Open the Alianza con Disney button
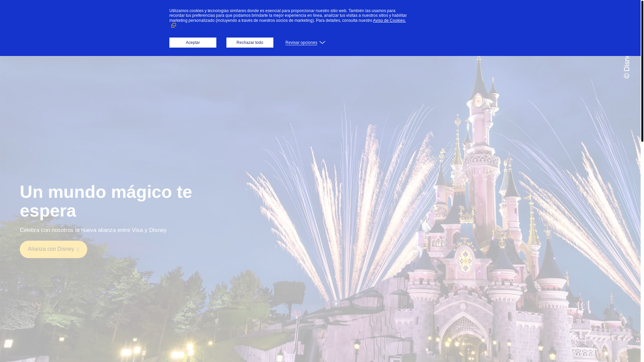 pyautogui.click(x=53, y=249)
